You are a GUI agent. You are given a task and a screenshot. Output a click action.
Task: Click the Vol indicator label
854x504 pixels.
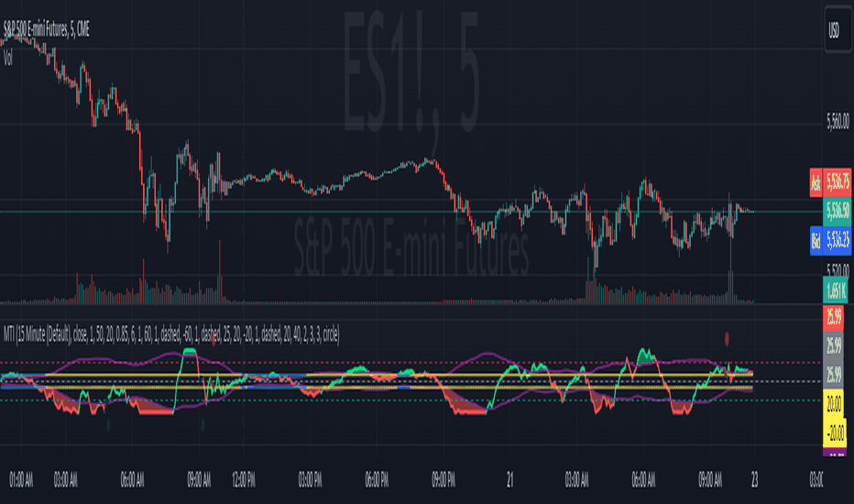(x=8, y=58)
